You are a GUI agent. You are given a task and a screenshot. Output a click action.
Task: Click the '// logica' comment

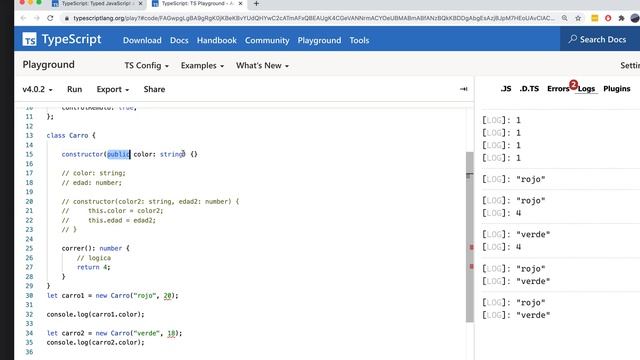[x=94, y=258]
